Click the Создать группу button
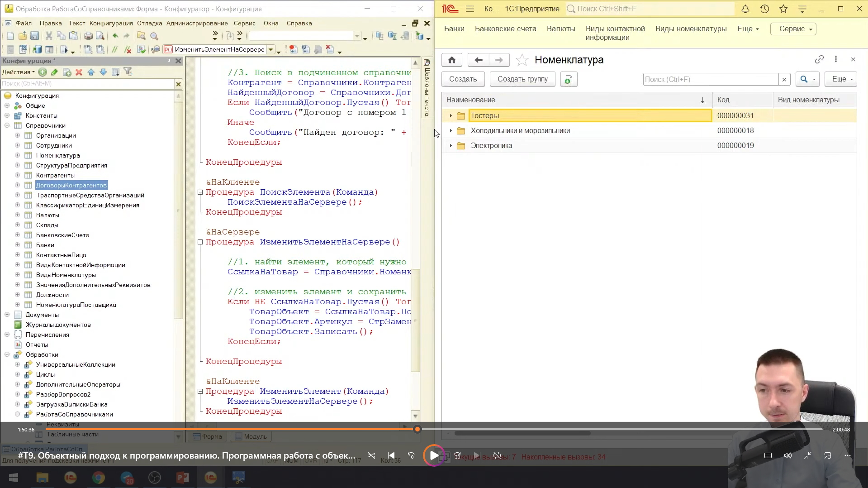The height and width of the screenshot is (488, 868). [522, 79]
